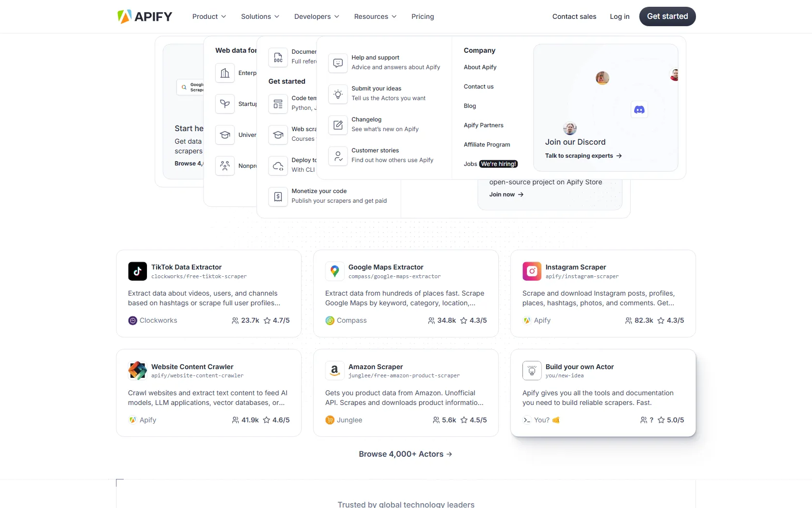
Task: Open About Apify under Company
Action: point(480,67)
